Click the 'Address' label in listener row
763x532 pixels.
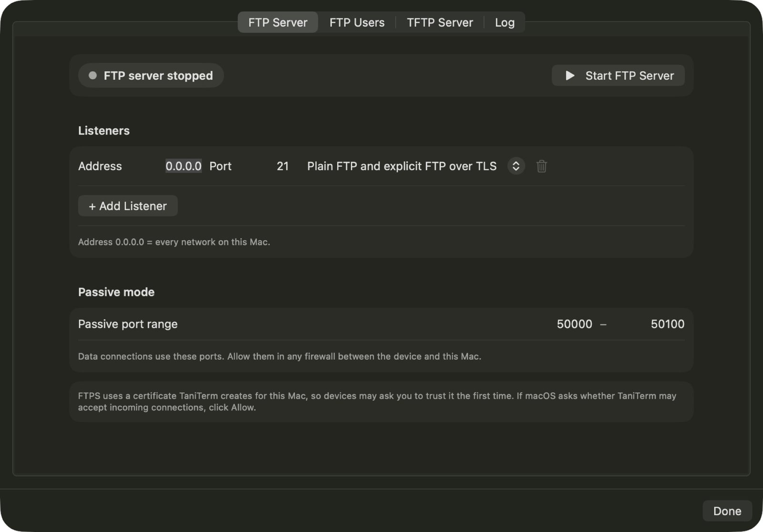[x=100, y=166]
